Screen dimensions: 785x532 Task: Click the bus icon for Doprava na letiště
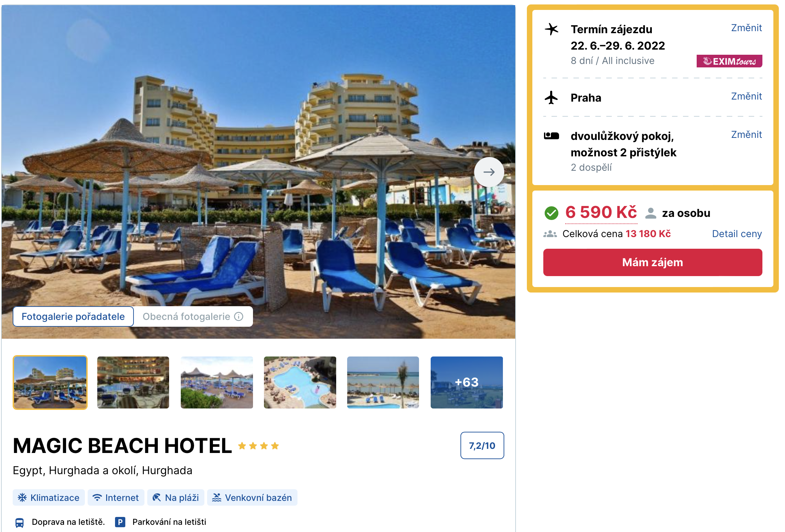[x=20, y=522]
